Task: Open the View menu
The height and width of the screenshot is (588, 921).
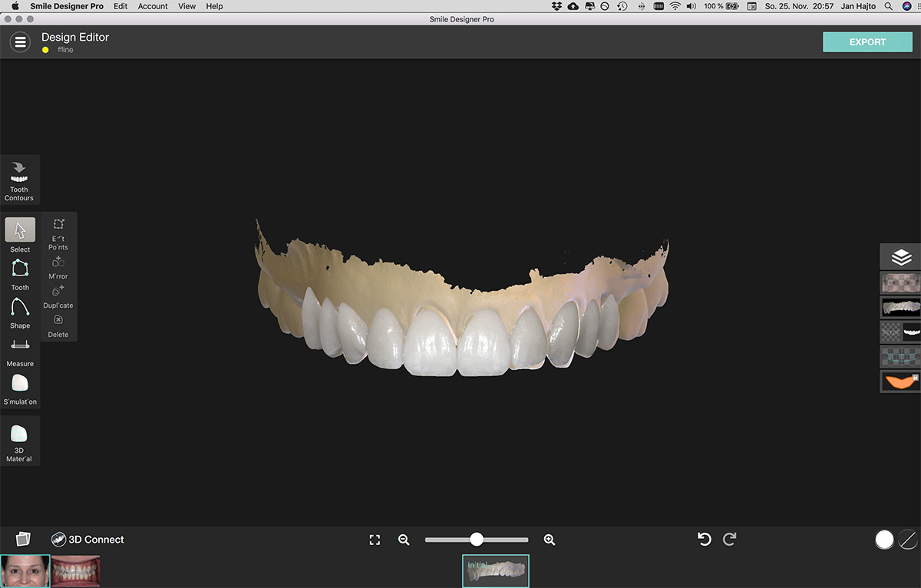Action: pos(187,6)
